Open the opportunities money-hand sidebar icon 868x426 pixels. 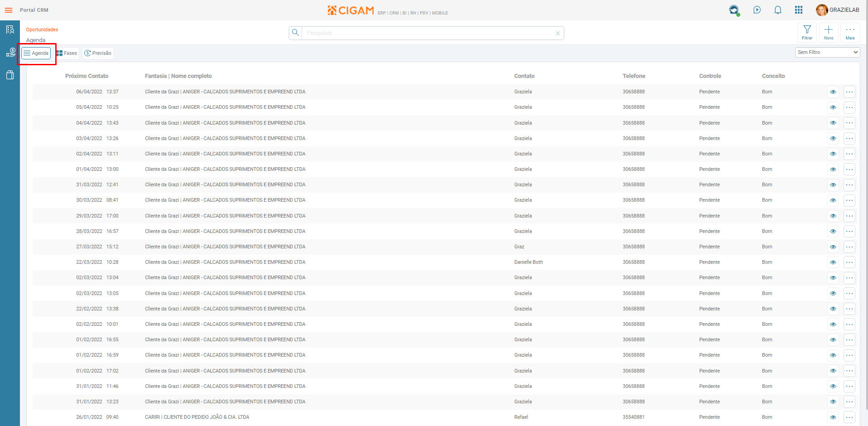(x=10, y=53)
